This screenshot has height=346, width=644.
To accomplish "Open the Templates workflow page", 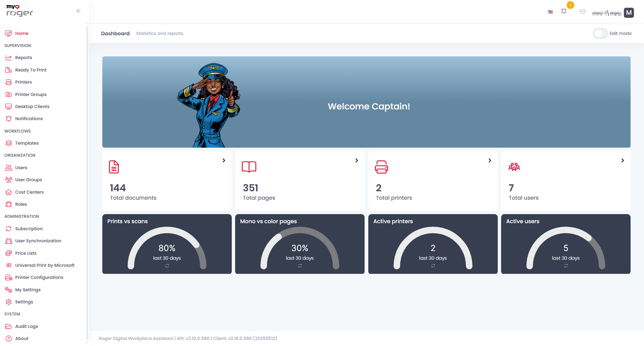I will click(x=27, y=143).
